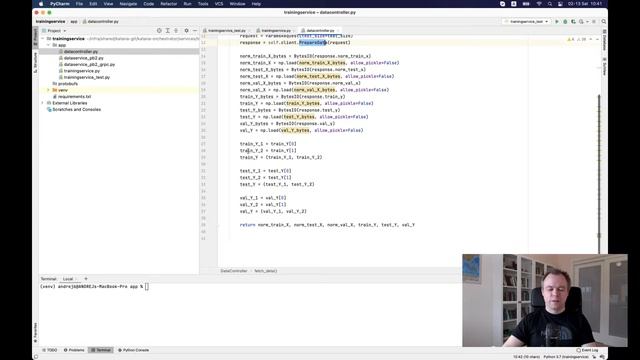The height and width of the screenshot is (360, 640).
Task: Go to next highlighted error arrow
Action: click(x=597, y=40)
